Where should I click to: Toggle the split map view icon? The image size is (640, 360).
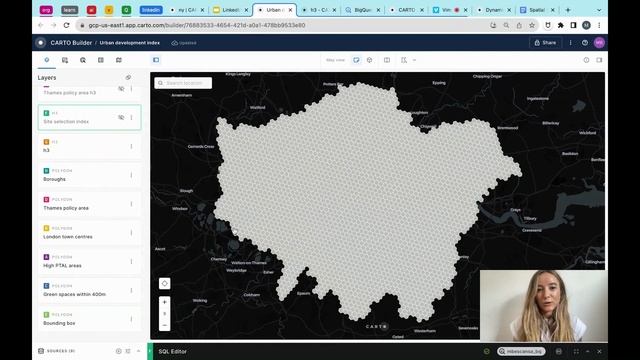(387, 60)
